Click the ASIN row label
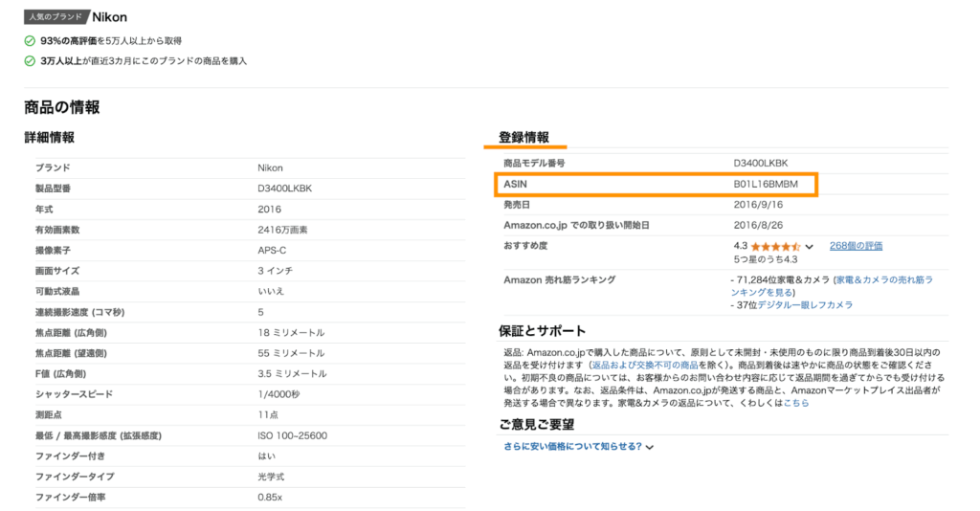980x511 pixels. 515,185
